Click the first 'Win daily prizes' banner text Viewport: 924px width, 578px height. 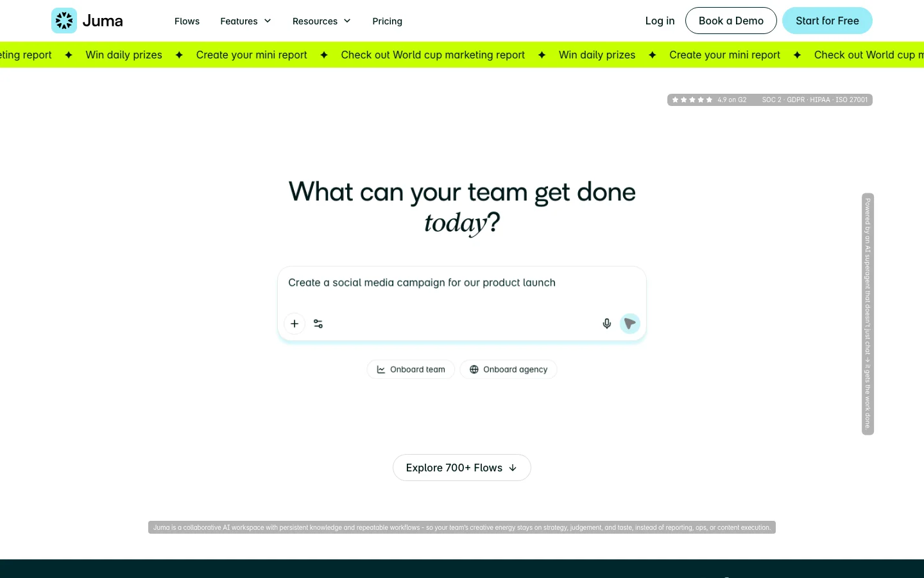pyautogui.click(x=124, y=55)
